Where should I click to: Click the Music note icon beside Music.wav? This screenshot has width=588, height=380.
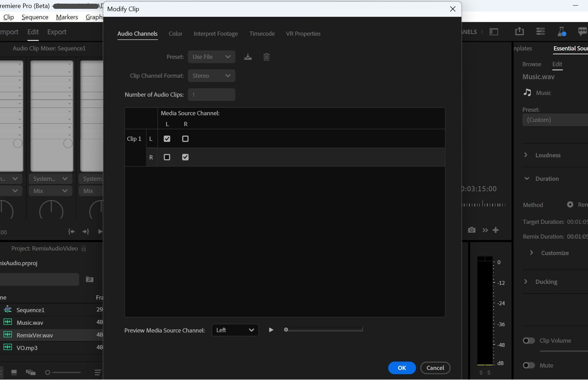pos(528,93)
